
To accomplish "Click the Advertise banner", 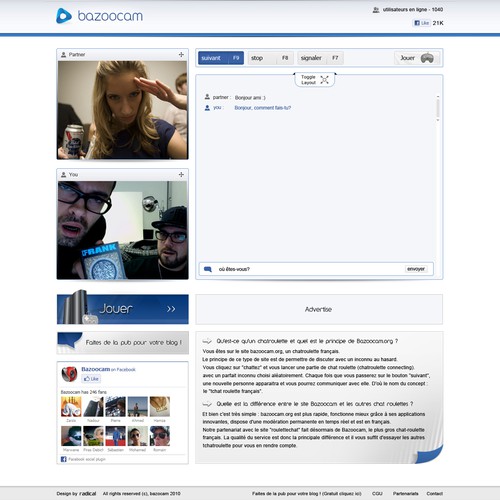I will click(x=319, y=309).
